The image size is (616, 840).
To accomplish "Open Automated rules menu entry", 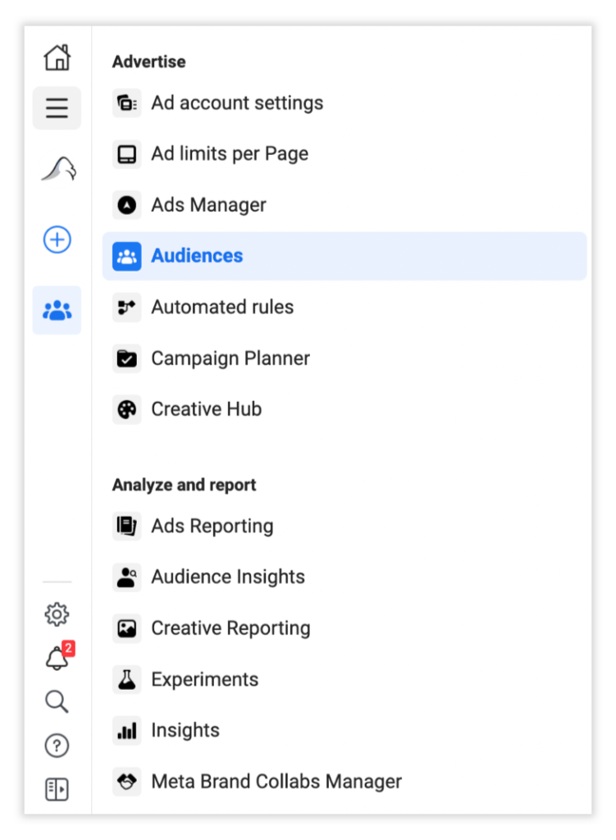I will coord(222,308).
